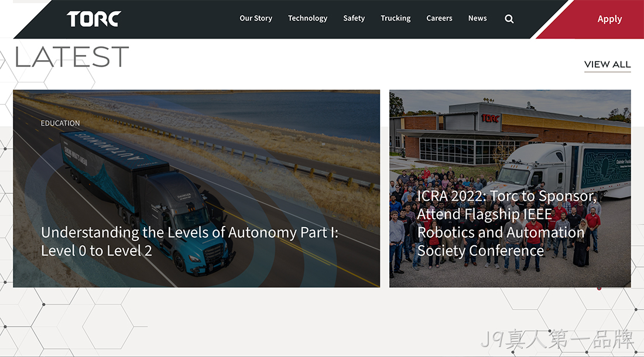Open the Understanding the Levels of Autonomy article

coord(189,242)
